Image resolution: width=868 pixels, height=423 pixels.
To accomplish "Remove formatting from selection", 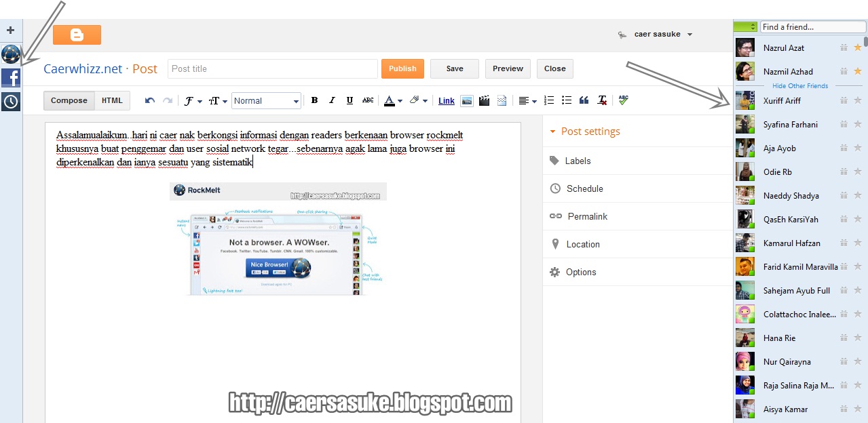I will pyautogui.click(x=602, y=100).
